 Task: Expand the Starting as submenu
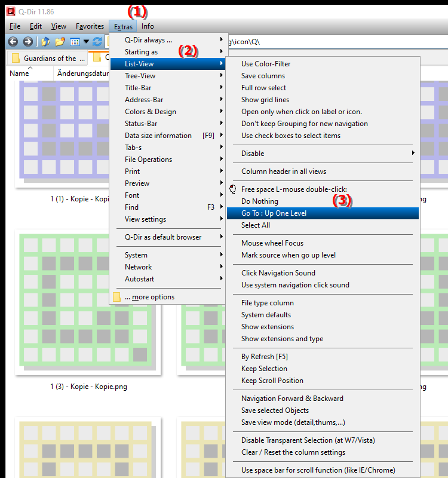(168, 52)
